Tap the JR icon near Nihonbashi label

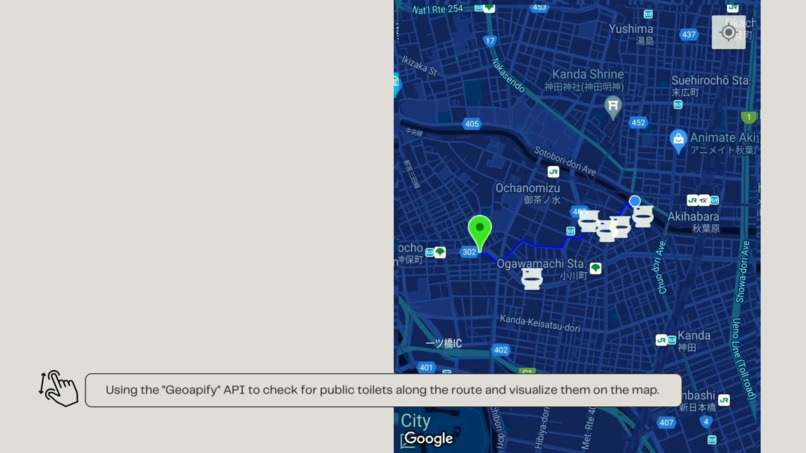724,400
